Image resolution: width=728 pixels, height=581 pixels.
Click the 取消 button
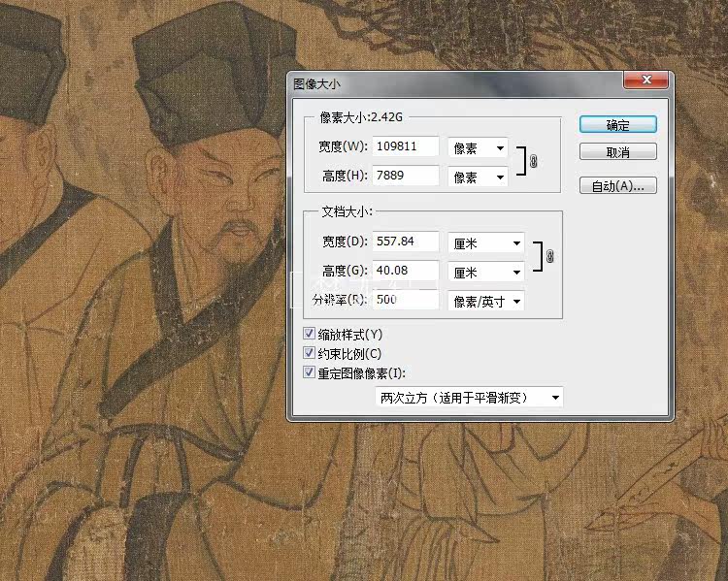coord(618,151)
